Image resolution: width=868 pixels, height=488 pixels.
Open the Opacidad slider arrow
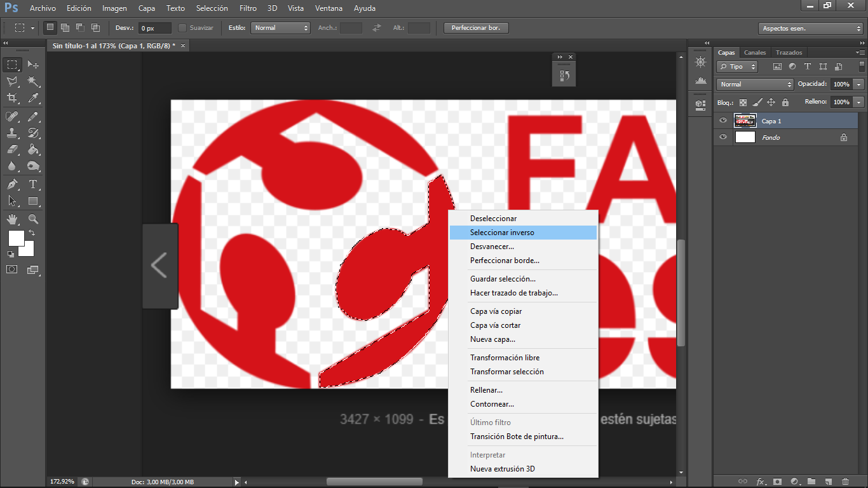(859, 84)
